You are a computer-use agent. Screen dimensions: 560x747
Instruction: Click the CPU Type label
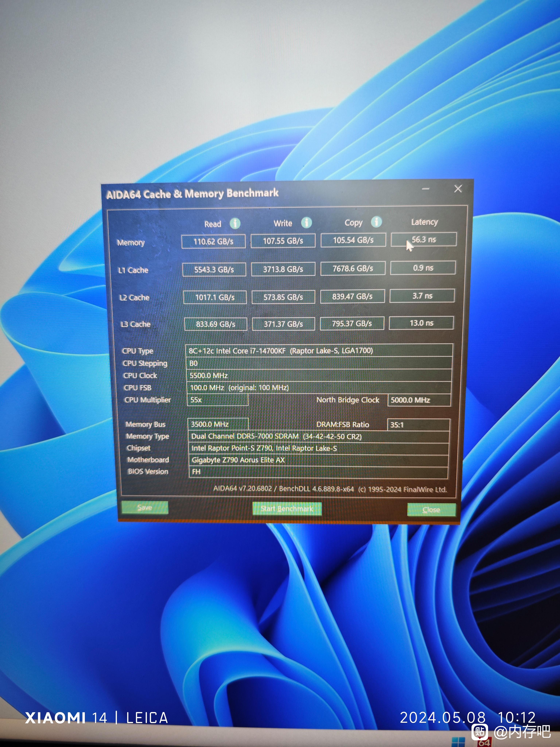pyautogui.click(x=138, y=351)
